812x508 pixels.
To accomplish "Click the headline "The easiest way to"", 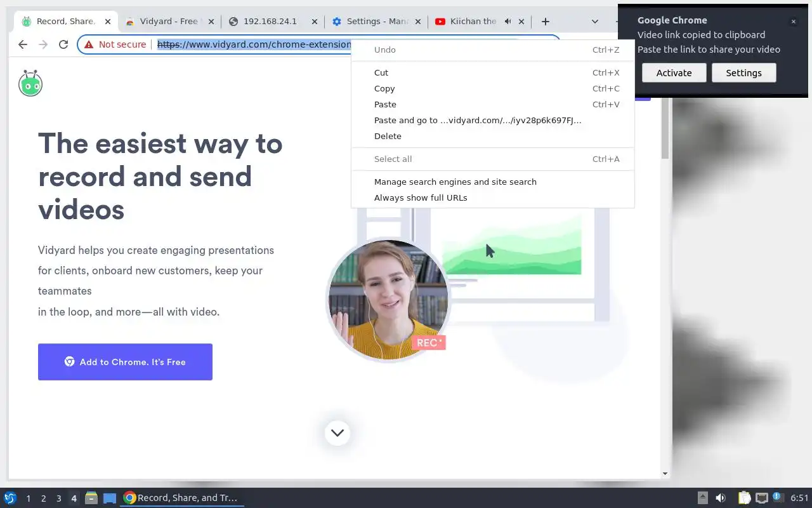I will click(x=160, y=144).
